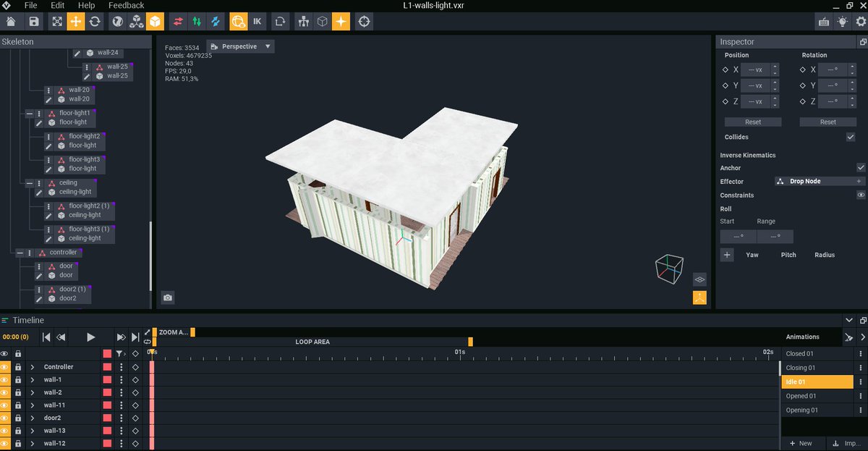Image resolution: width=868 pixels, height=451 pixels.
Task: Select the Move transform tool
Action: tap(76, 22)
